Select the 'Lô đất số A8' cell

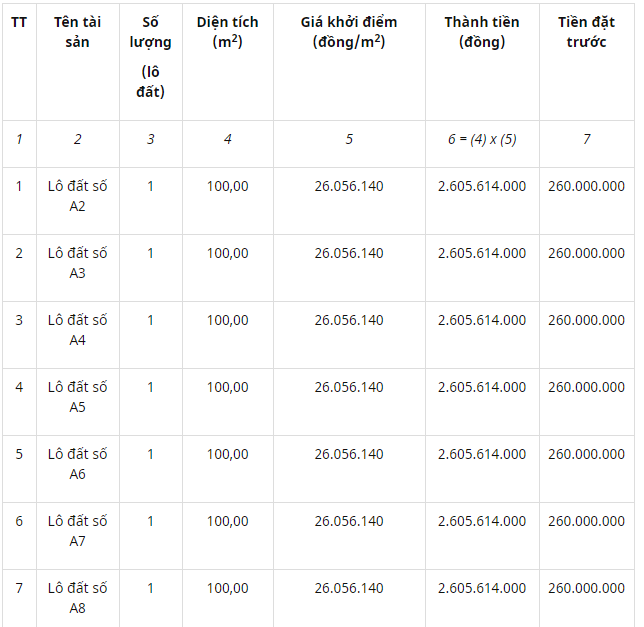(77, 598)
